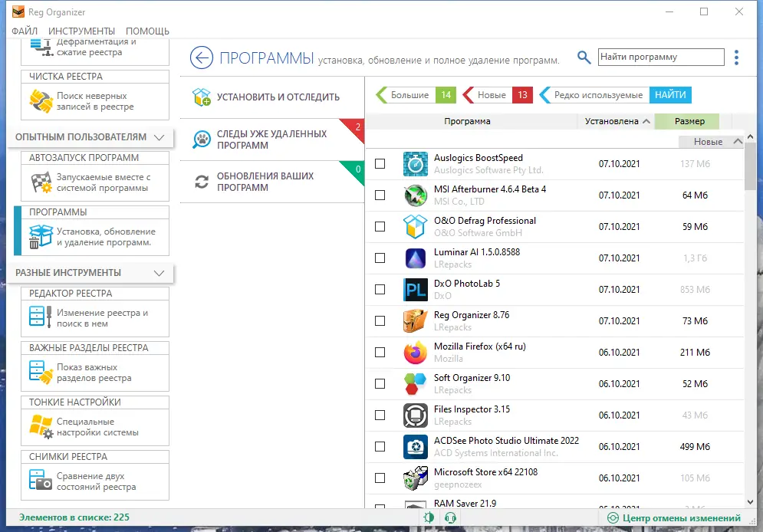Open Центр отмены изменений
Viewport: 763px width, 532px height.
click(675, 518)
